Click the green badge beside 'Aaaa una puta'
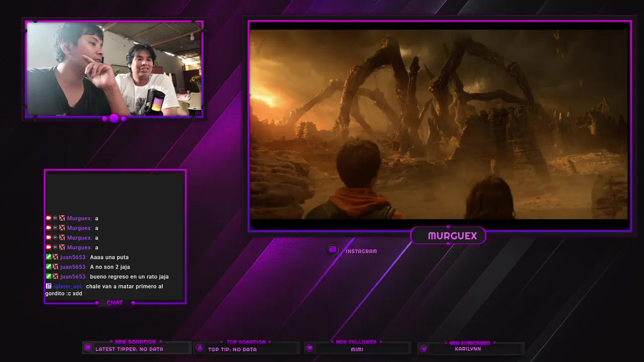This screenshot has width=644, height=362. pos(49,257)
